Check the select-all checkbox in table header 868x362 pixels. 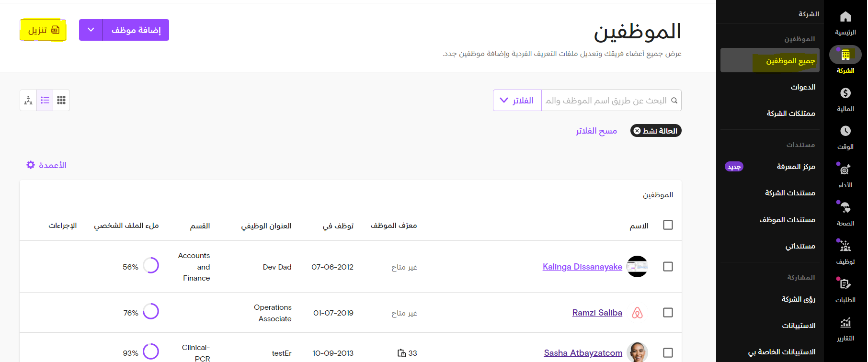(668, 225)
